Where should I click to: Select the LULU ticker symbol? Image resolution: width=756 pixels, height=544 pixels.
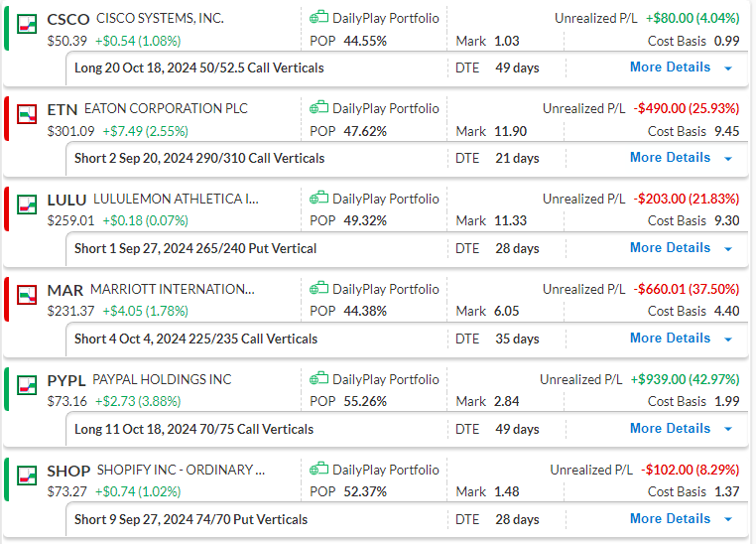click(66, 201)
